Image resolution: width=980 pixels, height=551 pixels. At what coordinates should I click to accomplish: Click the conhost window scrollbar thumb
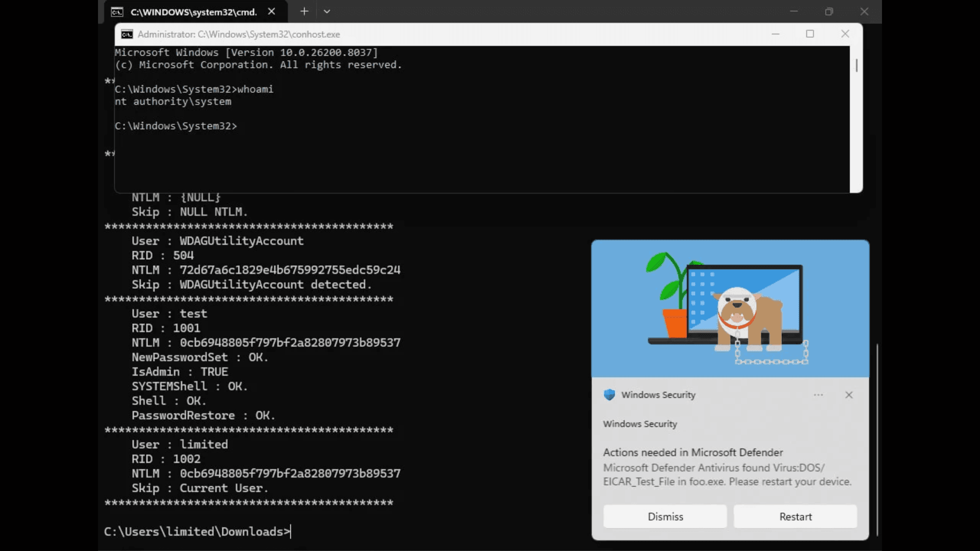(856, 65)
